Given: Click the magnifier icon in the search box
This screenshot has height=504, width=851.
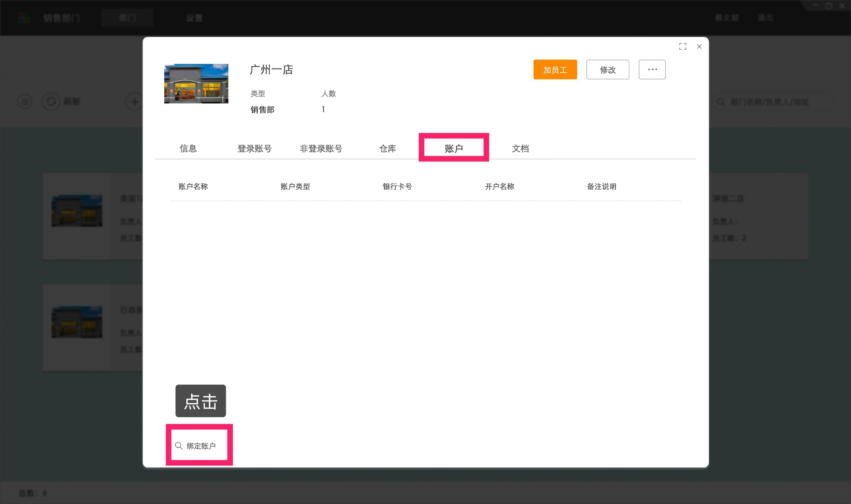Looking at the screenshot, I should coord(721,102).
